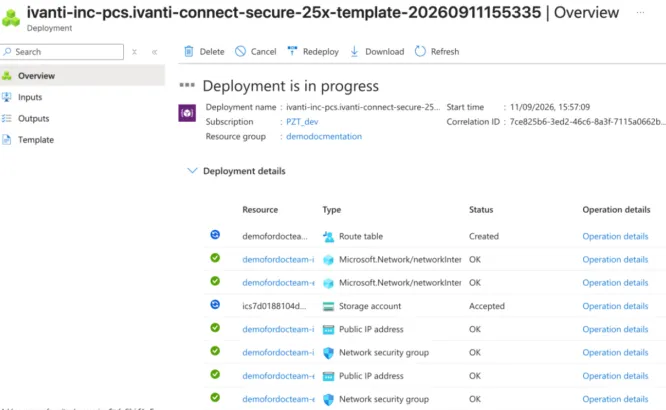Image resolution: width=666 pixels, height=410 pixels.
Task: Click the first Public IP address type icon
Action: 328,330
